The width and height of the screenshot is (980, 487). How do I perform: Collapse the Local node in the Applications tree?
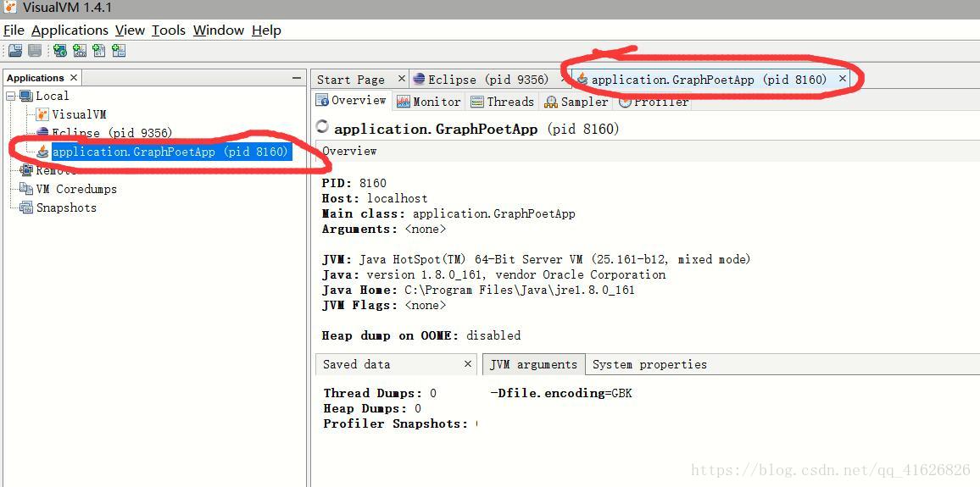tap(10, 97)
